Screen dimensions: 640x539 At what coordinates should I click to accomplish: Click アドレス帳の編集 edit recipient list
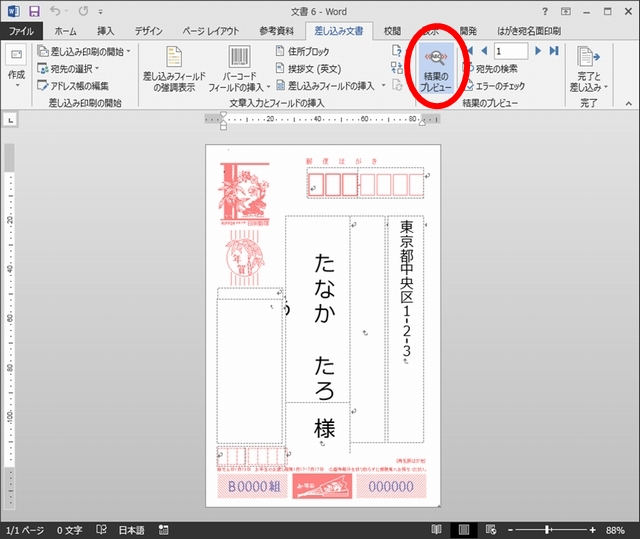click(x=73, y=86)
